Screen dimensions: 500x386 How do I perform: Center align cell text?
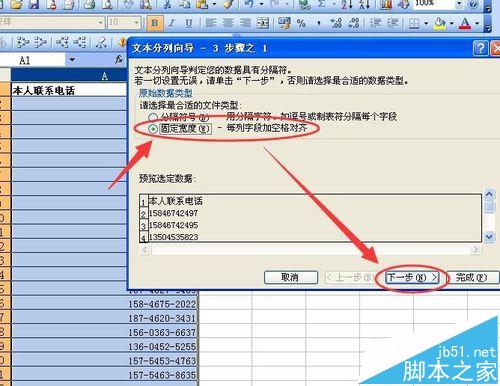(x=228, y=23)
